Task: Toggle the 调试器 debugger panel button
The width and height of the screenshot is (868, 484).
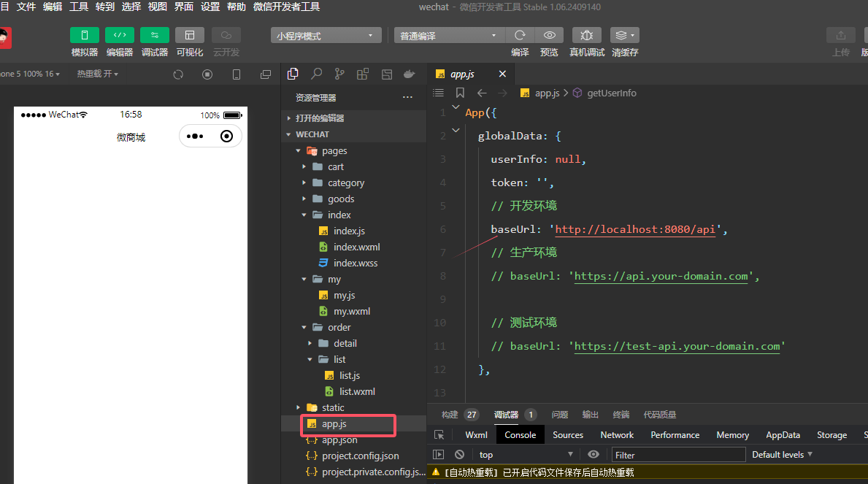Action: pyautogui.click(x=155, y=35)
